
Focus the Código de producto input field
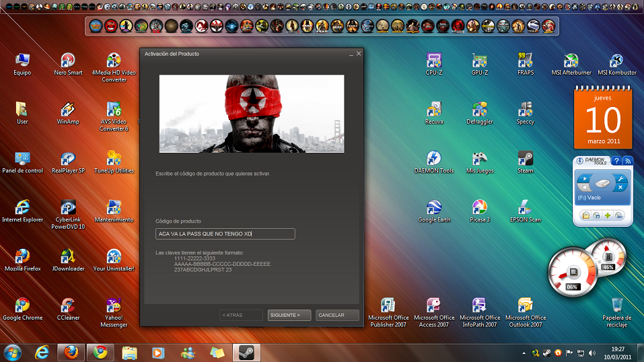225,233
